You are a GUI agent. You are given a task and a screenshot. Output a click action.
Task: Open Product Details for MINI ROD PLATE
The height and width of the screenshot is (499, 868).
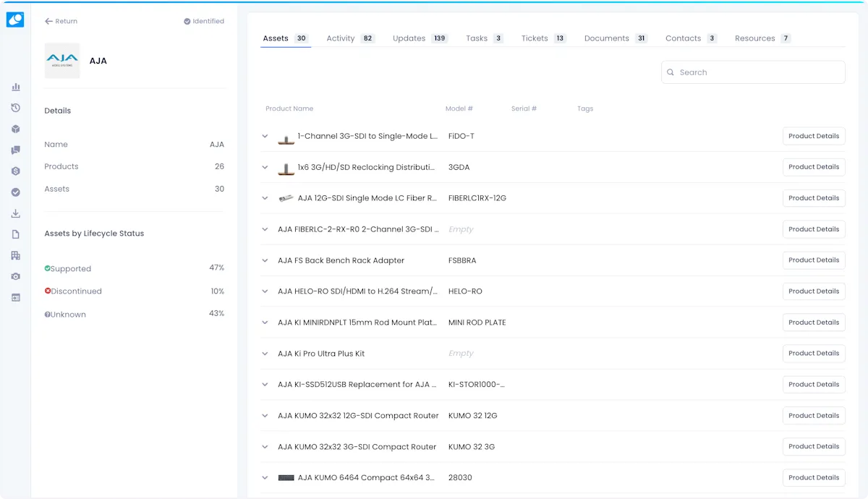[x=814, y=323]
